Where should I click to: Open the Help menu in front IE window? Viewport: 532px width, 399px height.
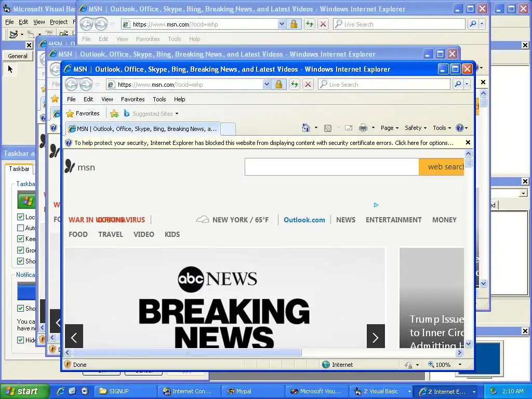coord(179,99)
